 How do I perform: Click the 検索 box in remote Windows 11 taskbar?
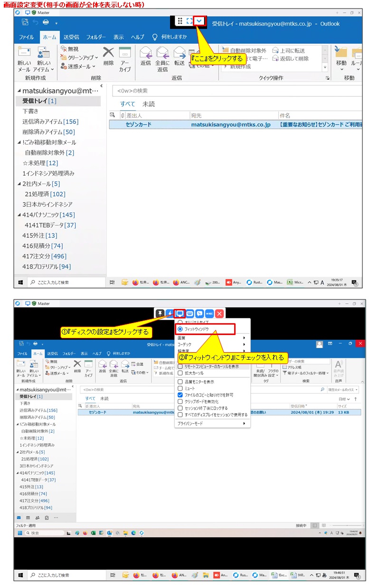point(45,533)
